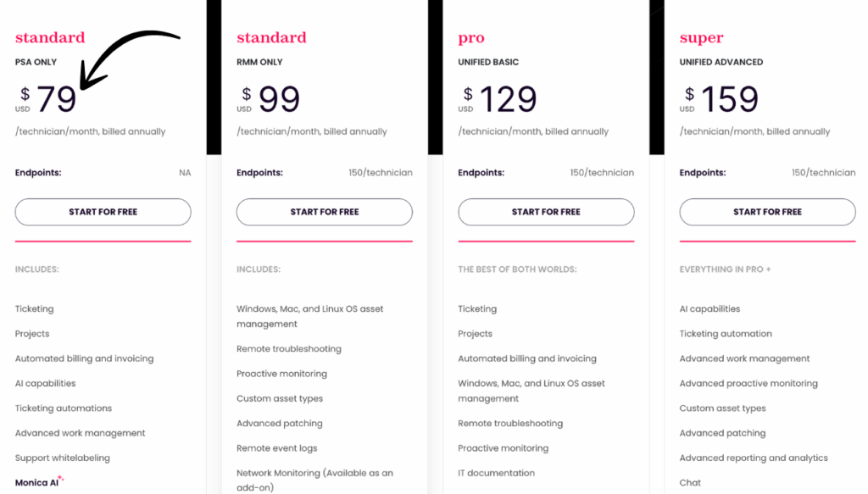Click Endpoints 150/technician on the pro plan
868x494 pixels.
pos(547,172)
